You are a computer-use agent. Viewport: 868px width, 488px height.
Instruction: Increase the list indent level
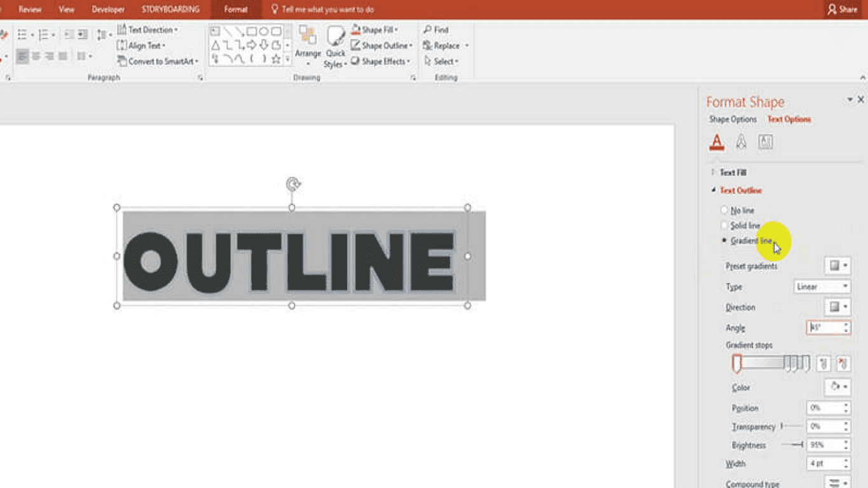83,35
